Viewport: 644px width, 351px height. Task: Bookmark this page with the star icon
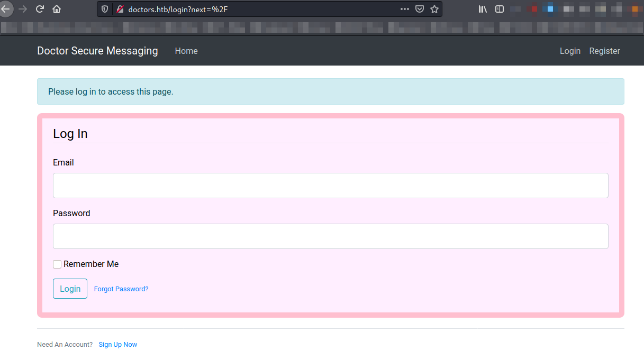point(434,9)
